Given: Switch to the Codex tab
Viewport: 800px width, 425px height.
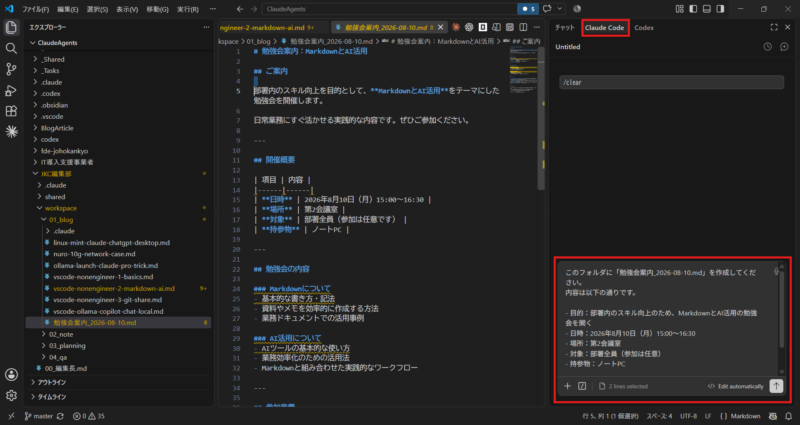Looking at the screenshot, I should click(x=644, y=28).
